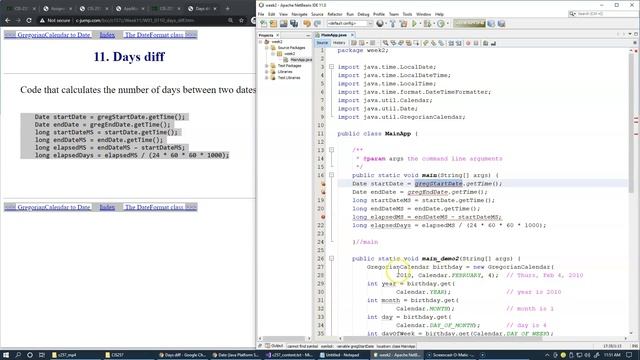Collapse the main method fold at line 16
640x360 pixels.
(331, 175)
